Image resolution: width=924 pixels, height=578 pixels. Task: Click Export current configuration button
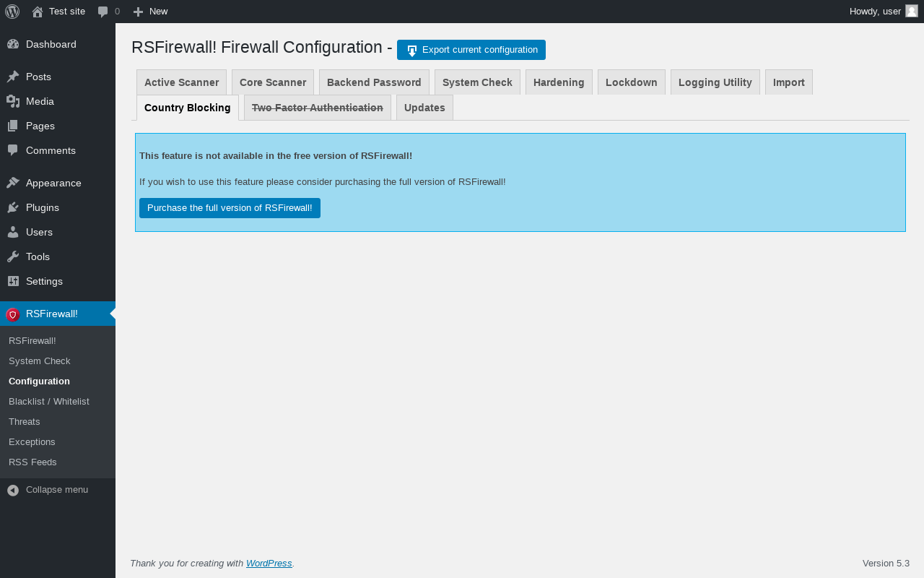[471, 50]
